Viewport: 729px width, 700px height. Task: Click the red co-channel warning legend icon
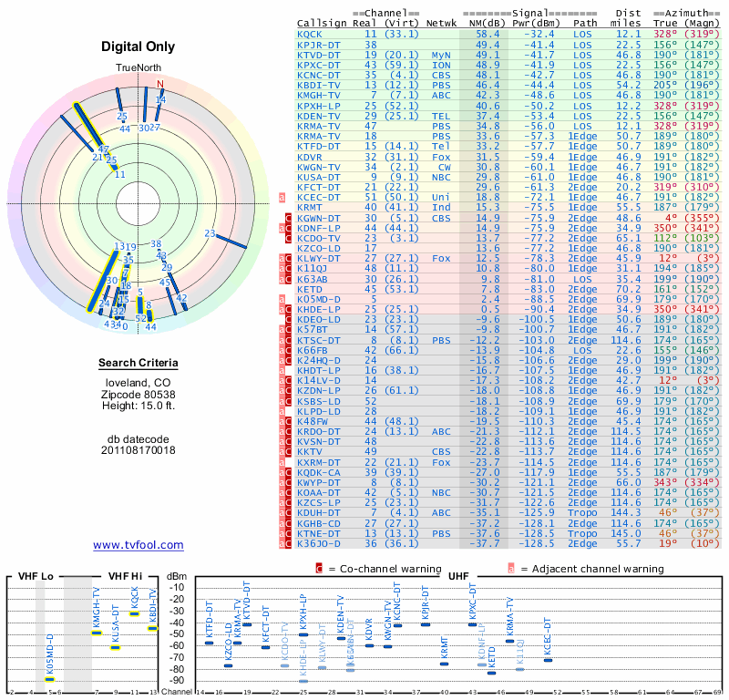319,569
